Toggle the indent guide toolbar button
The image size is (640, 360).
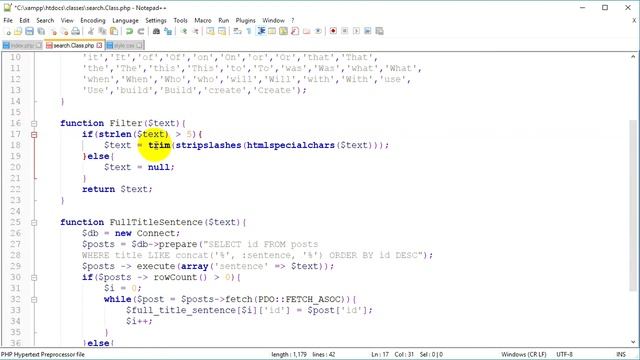pyautogui.click(x=260, y=31)
